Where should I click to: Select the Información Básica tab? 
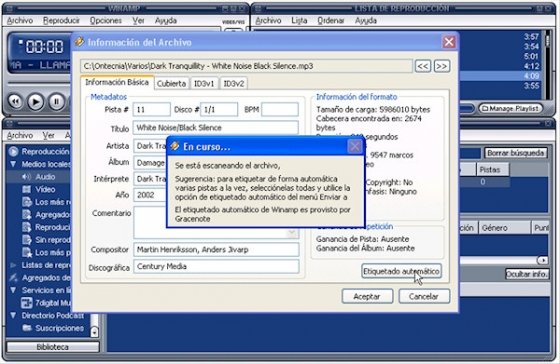[117, 82]
